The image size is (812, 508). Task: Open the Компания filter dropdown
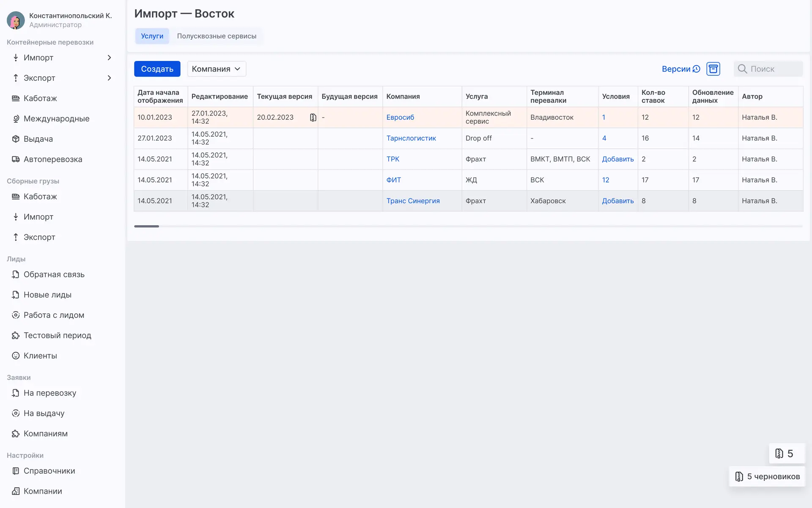pyautogui.click(x=217, y=69)
